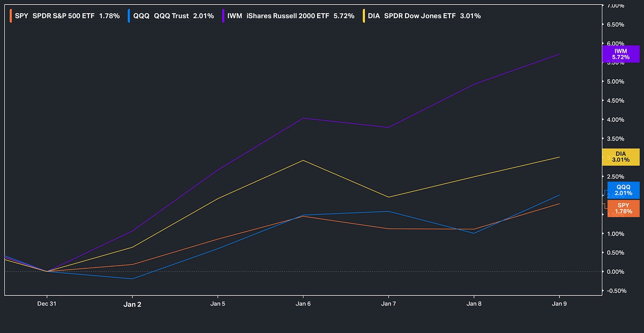Click the Jan 6 date label
This screenshot has height=333, width=644.
tap(303, 304)
